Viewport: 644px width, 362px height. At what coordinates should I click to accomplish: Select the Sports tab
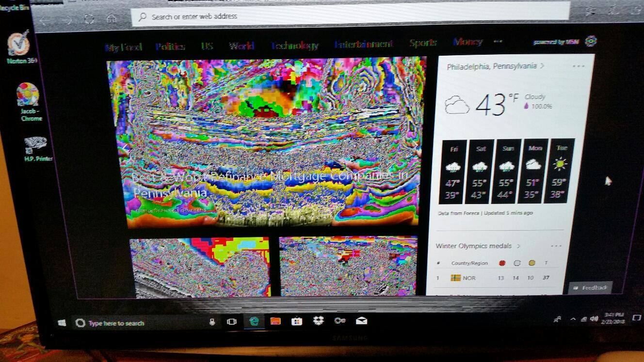point(422,43)
